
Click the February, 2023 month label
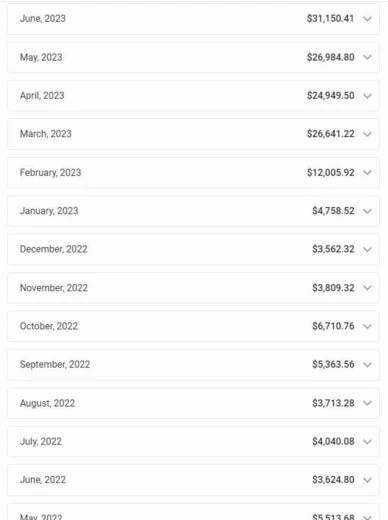(50, 173)
